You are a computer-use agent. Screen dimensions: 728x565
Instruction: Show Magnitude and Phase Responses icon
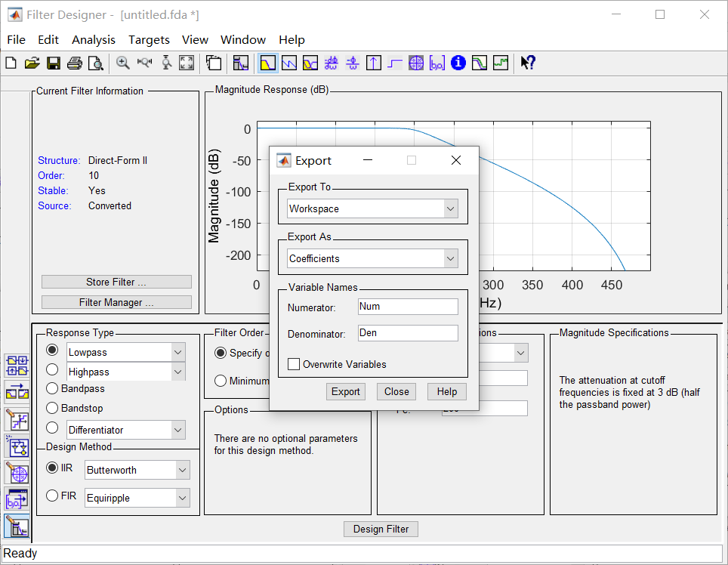(310, 63)
